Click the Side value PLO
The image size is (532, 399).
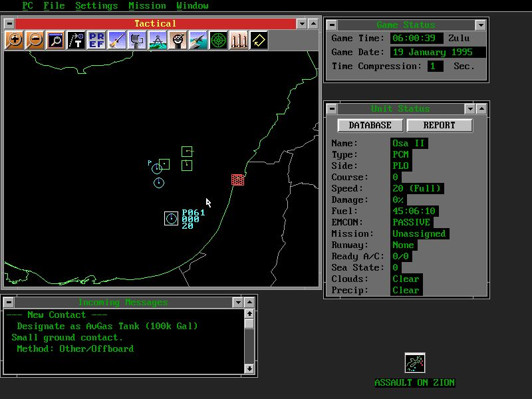[401, 166]
